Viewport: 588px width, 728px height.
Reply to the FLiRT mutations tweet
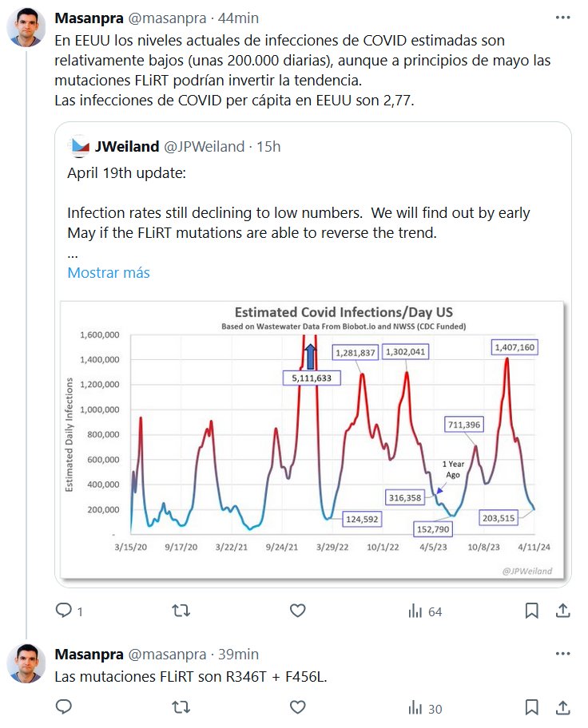(x=64, y=706)
